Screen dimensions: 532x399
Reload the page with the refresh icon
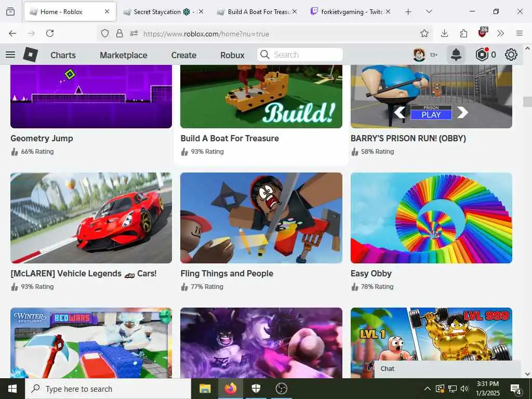50,33
